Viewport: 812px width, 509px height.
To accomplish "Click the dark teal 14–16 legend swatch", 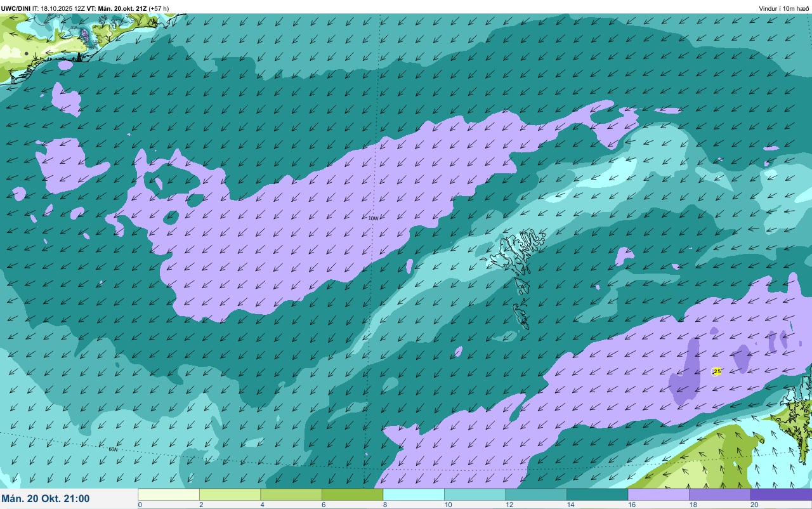I will (597, 494).
